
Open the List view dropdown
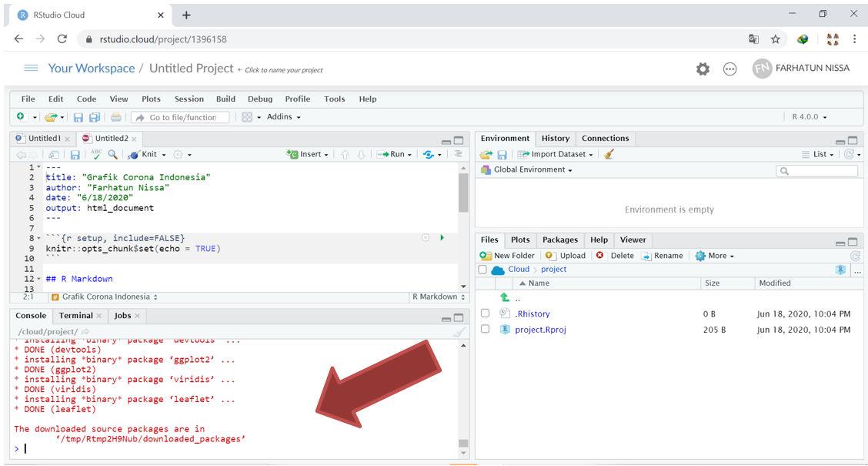pos(818,155)
